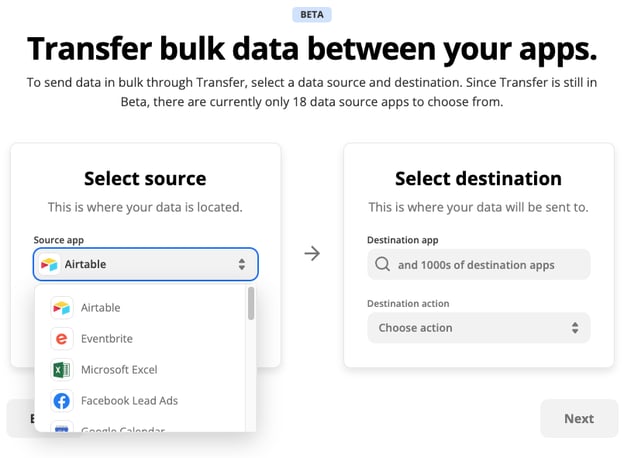Click the Airtable logo in the dropdown list
Image resolution: width=624 pixels, height=458 pixels.
click(x=62, y=308)
